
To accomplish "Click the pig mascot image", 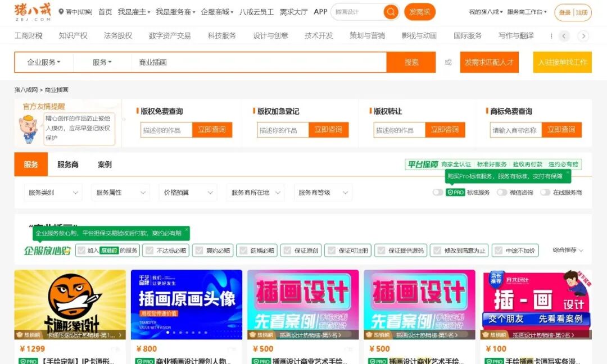I will pos(28,129).
